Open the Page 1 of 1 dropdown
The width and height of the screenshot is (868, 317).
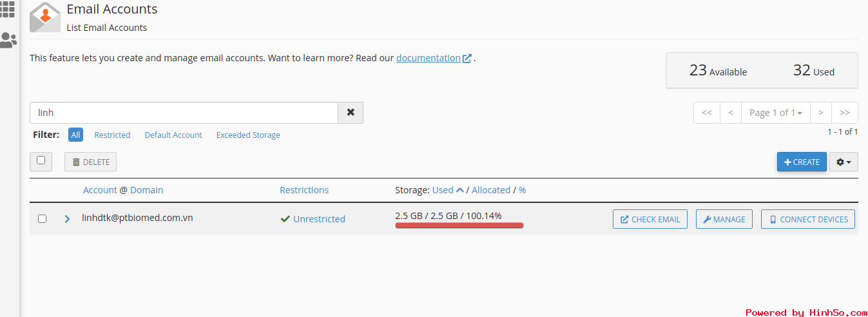776,112
